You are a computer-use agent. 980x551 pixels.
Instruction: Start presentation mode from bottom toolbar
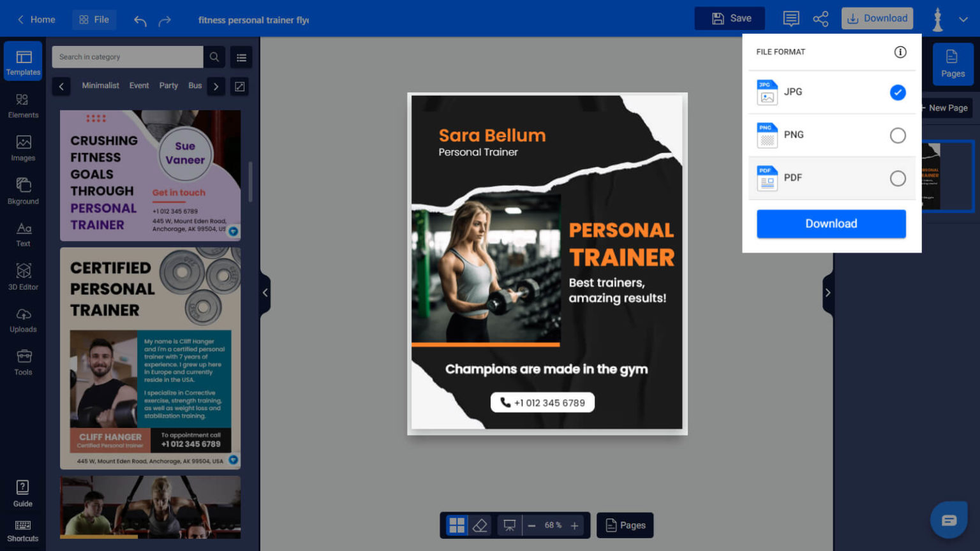507,525
